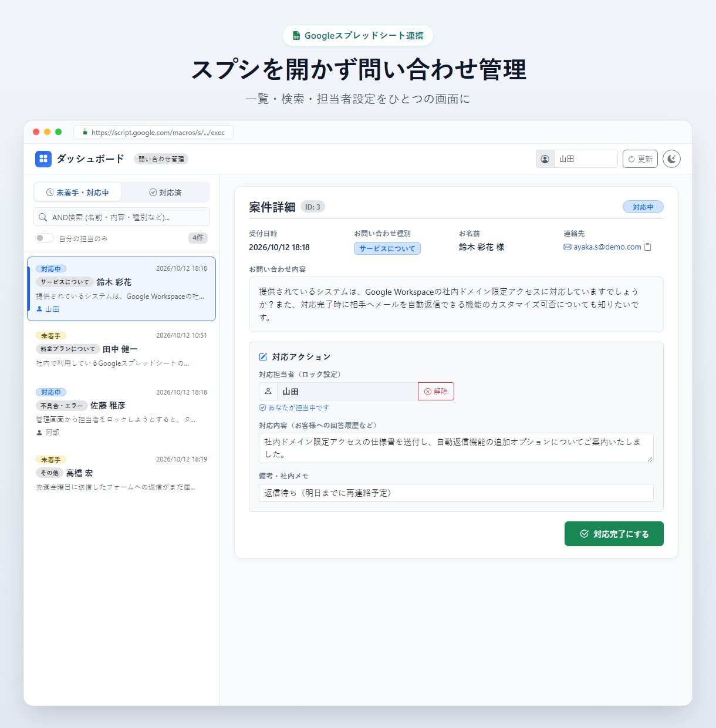716x728 pixels.
Task: Open the ayaka.s@demo.com email link
Action: 607,247
